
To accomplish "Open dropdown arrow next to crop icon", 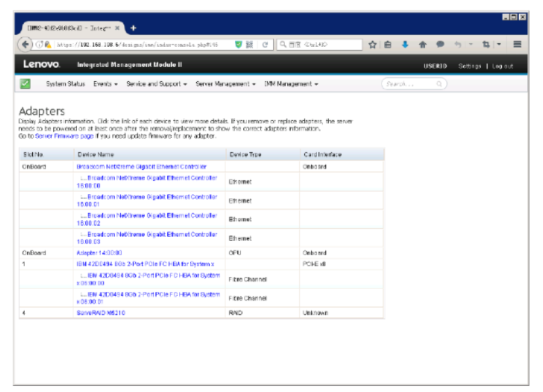I will (499, 44).
